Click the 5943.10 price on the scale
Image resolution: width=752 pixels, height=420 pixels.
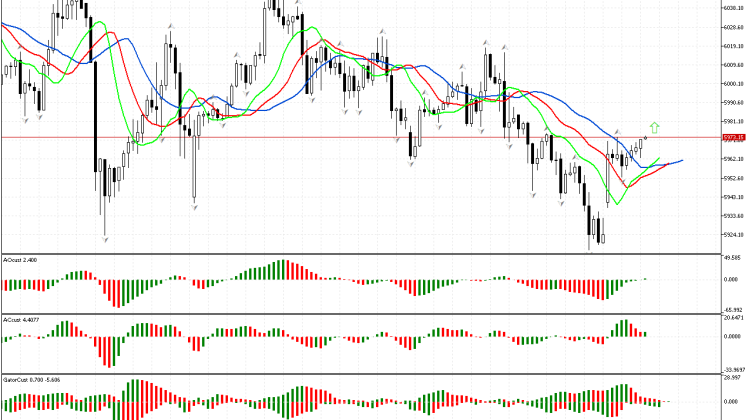pos(733,197)
